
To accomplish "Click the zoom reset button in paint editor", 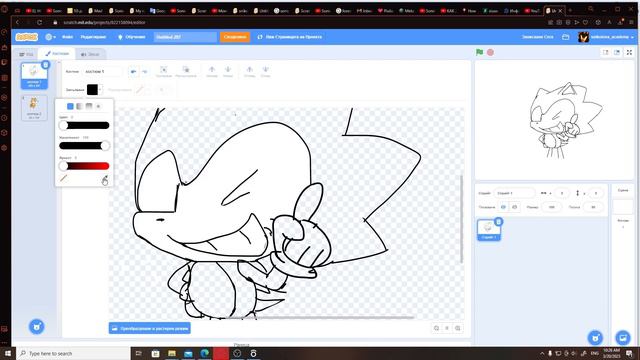I will 447,328.
